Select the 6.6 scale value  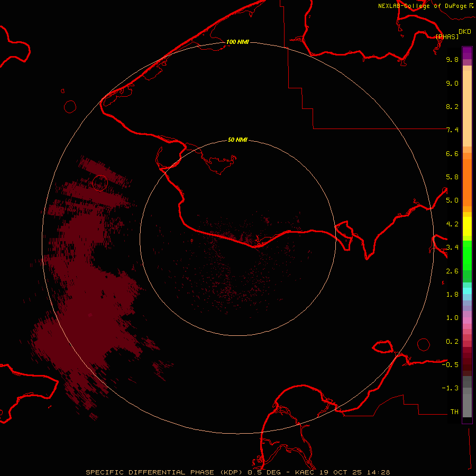point(452,153)
